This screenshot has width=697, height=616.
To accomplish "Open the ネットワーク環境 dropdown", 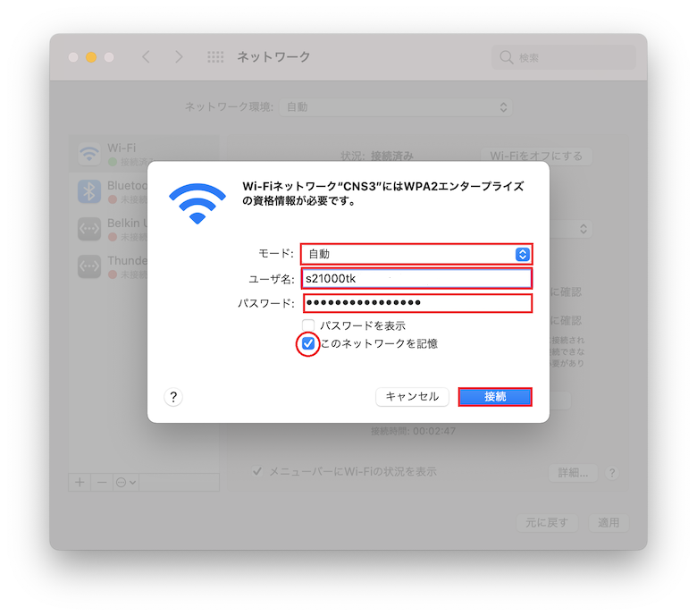I will [396, 107].
